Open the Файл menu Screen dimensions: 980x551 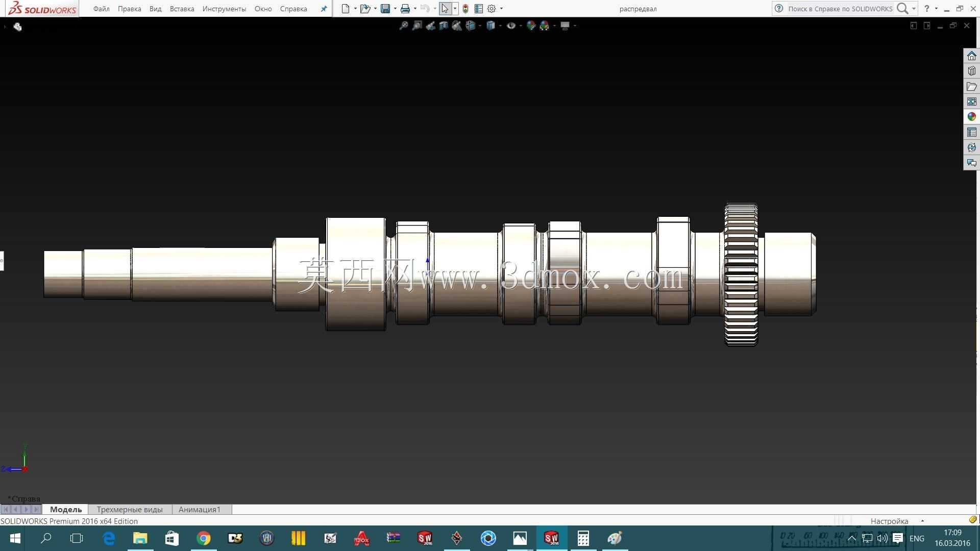[102, 9]
